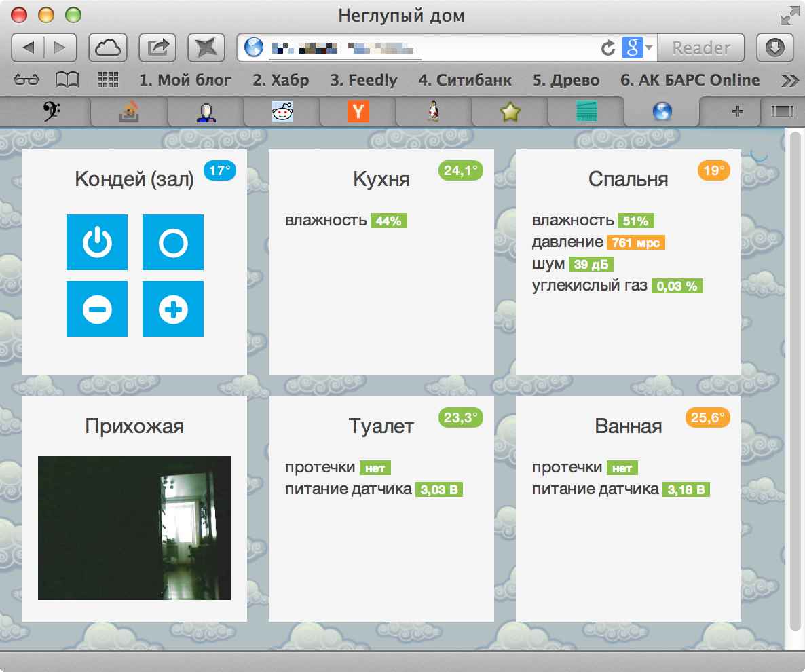The height and width of the screenshot is (672, 805).
Task: Click the site globe icon in address bar
Action: [254, 48]
